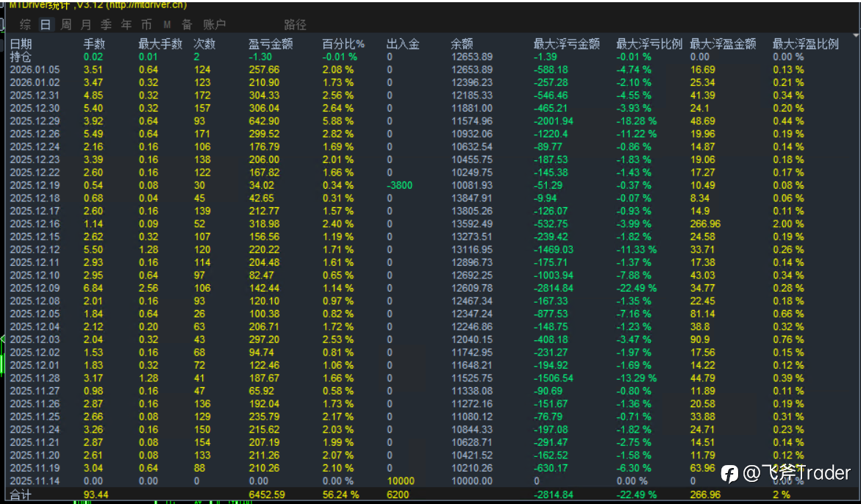Click the -2001.94 floating loss value
Image resolution: width=861 pixels, height=504 pixels.
[554, 121]
